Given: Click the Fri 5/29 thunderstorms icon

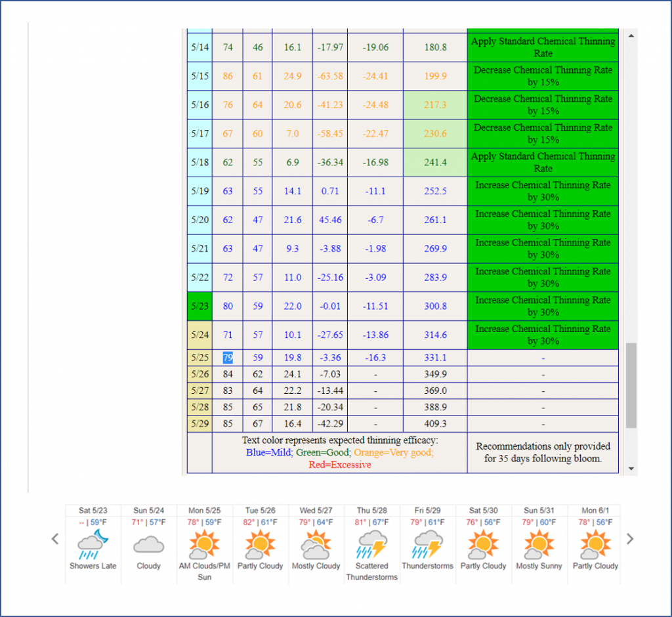Looking at the screenshot, I should 427,544.
